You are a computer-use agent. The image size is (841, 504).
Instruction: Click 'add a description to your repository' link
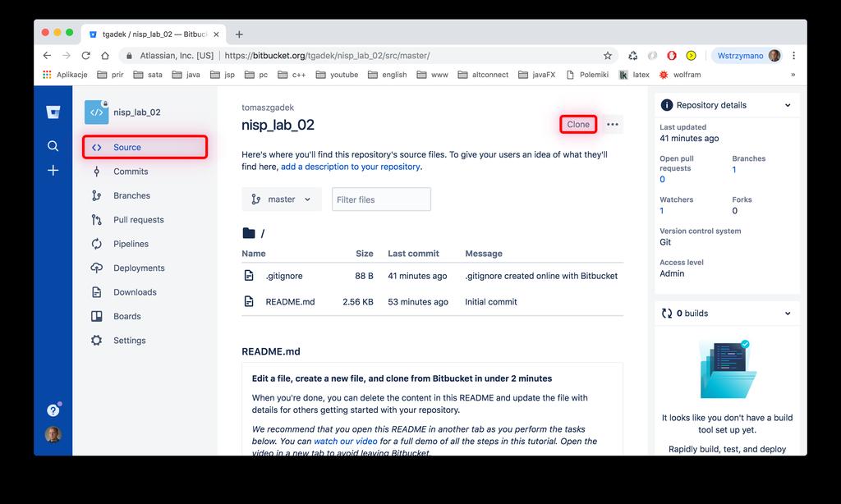[350, 167]
